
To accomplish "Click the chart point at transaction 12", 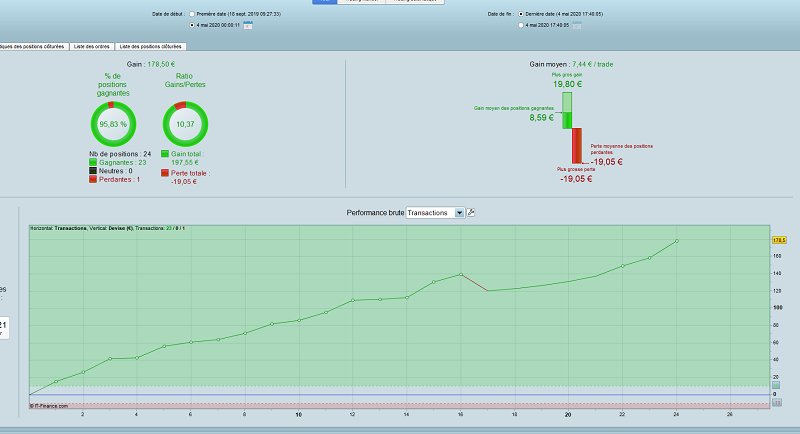I will point(353,300).
